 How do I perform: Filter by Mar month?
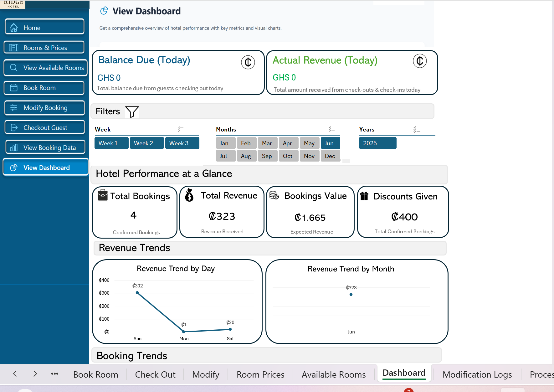pos(268,143)
